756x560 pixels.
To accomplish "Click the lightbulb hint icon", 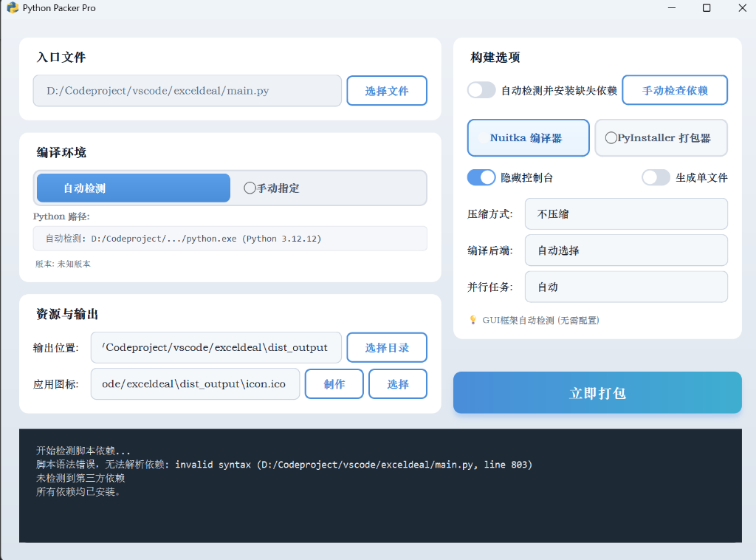I will coord(473,321).
